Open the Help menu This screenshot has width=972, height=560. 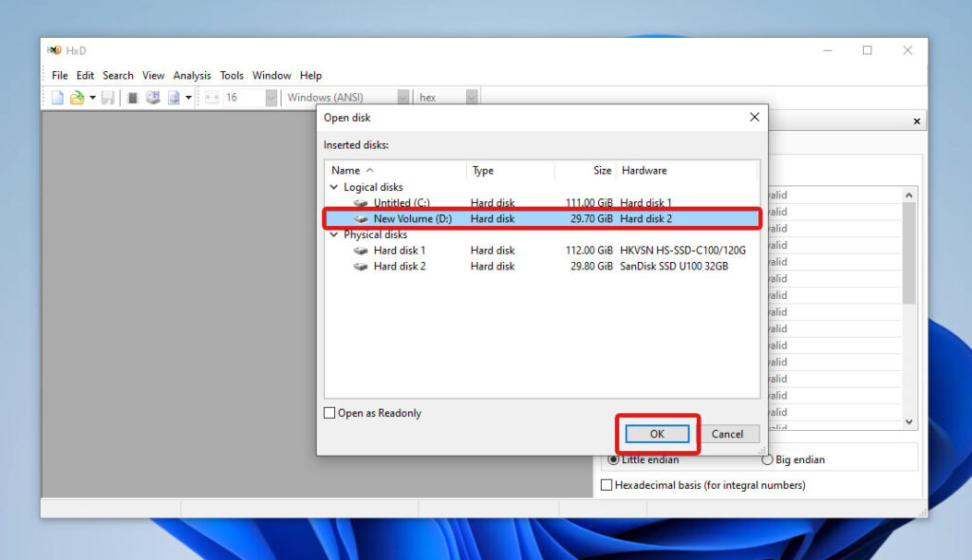point(310,76)
